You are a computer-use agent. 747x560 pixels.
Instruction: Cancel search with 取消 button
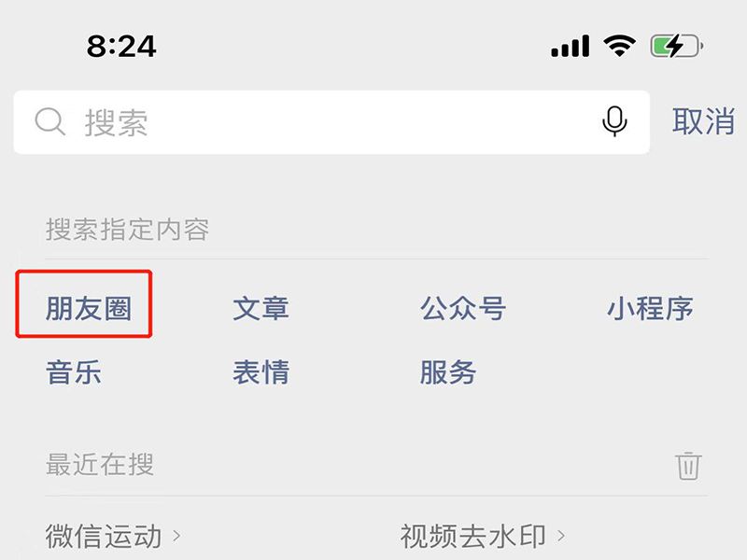pos(703,121)
